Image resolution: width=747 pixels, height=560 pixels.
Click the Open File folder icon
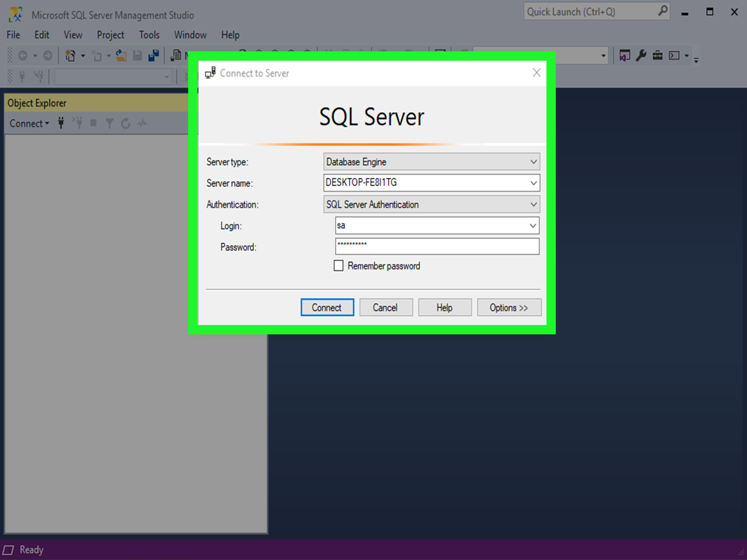coord(120,55)
